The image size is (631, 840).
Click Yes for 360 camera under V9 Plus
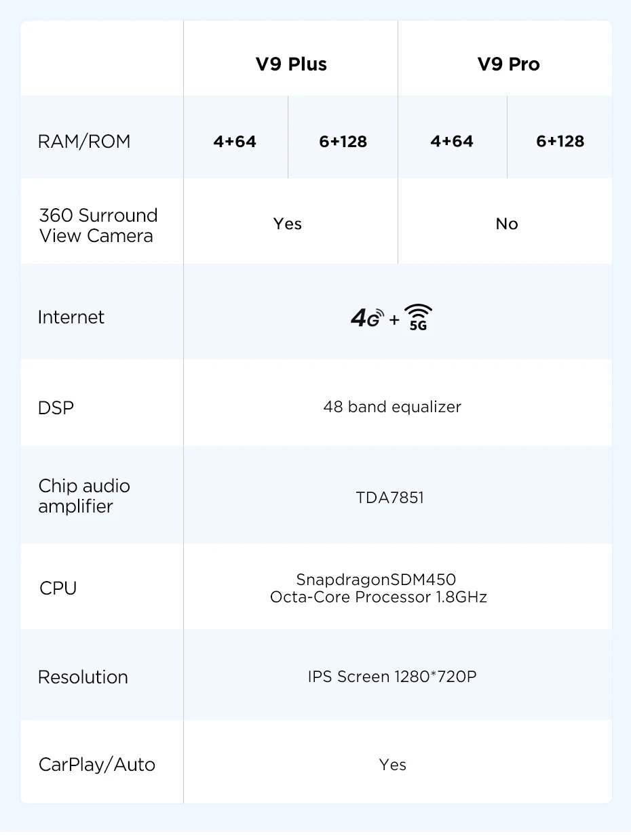pos(288,224)
